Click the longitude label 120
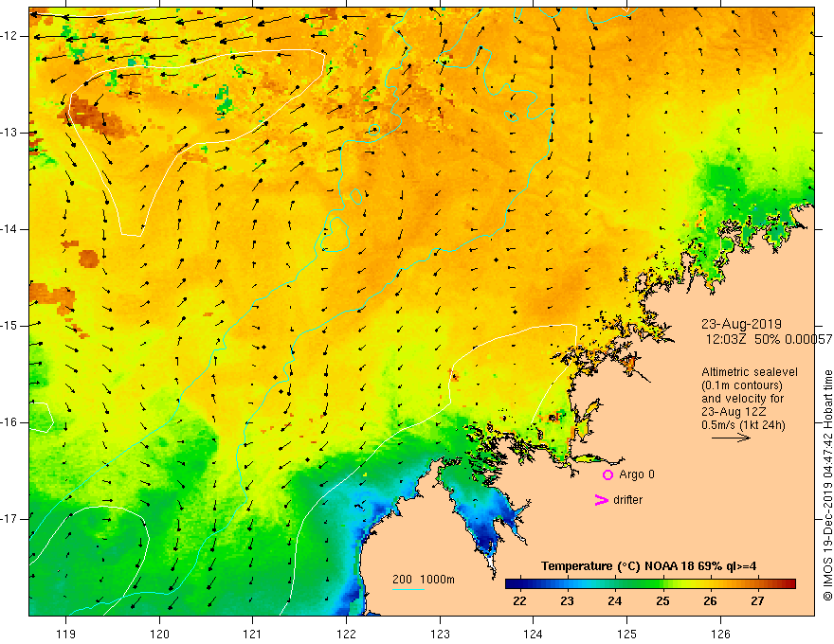The height and width of the screenshot is (644, 834). 159,634
